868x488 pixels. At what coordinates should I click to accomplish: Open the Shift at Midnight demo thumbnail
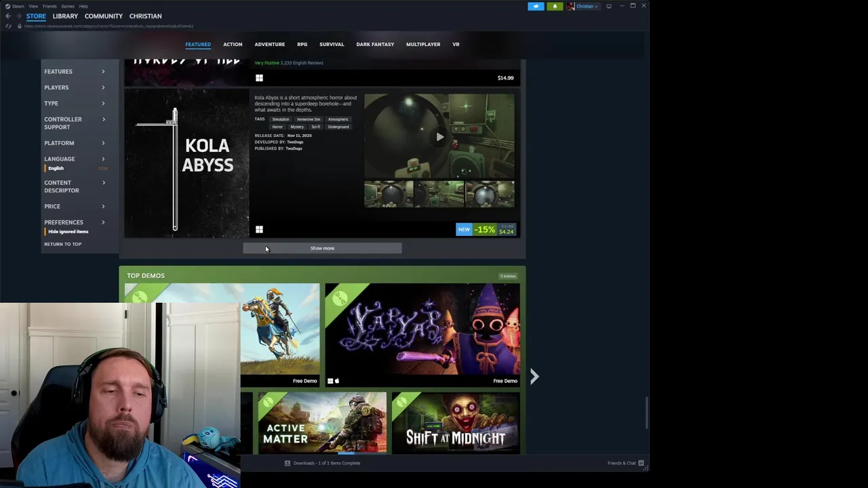pyautogui.click(x=456, y=423)
